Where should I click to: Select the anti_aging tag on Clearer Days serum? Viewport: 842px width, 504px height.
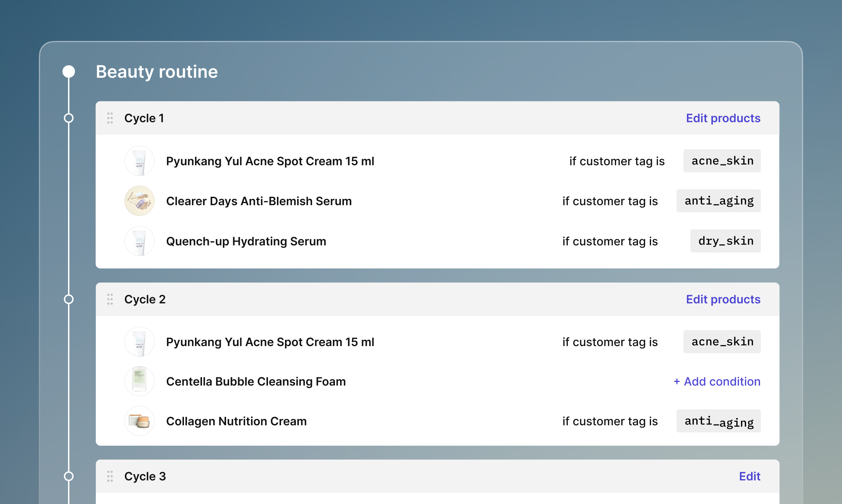pos(718,201)
